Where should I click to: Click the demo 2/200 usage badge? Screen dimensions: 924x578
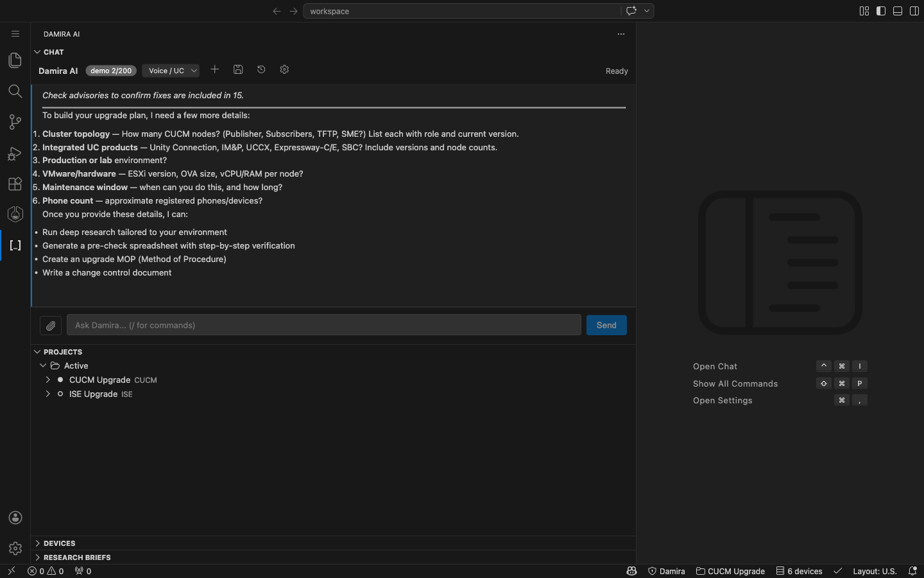coord(111,71)
